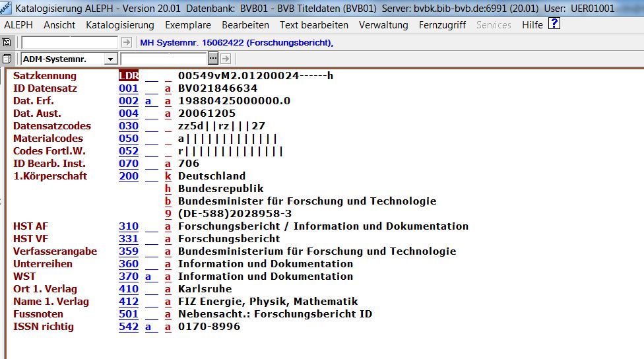The image size is (644, 359).
Task: Click the record icon left of top search field
Action: click(x=7, y=42)
